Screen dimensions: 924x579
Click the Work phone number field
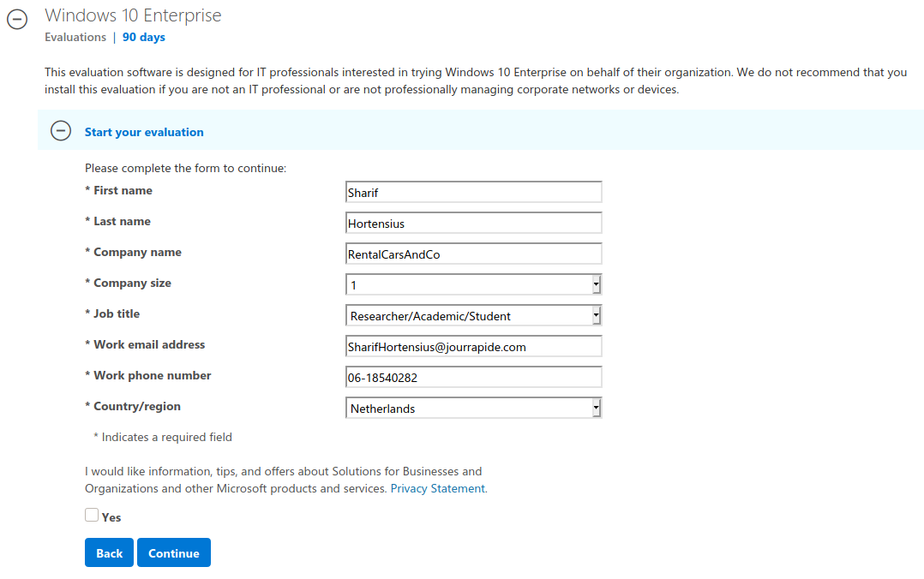(474, 377)
